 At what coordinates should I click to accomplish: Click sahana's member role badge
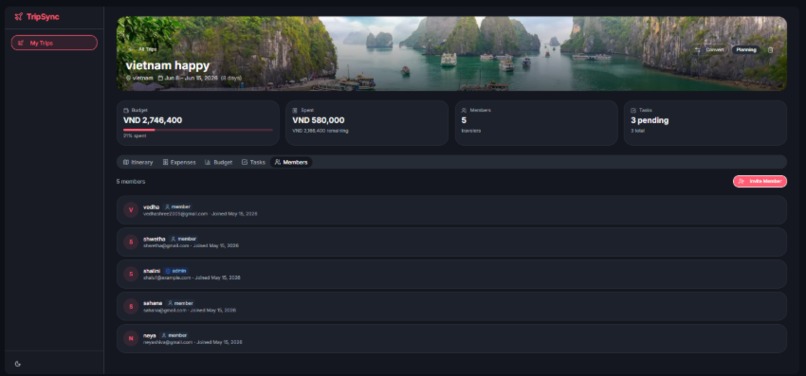(180, 303)
